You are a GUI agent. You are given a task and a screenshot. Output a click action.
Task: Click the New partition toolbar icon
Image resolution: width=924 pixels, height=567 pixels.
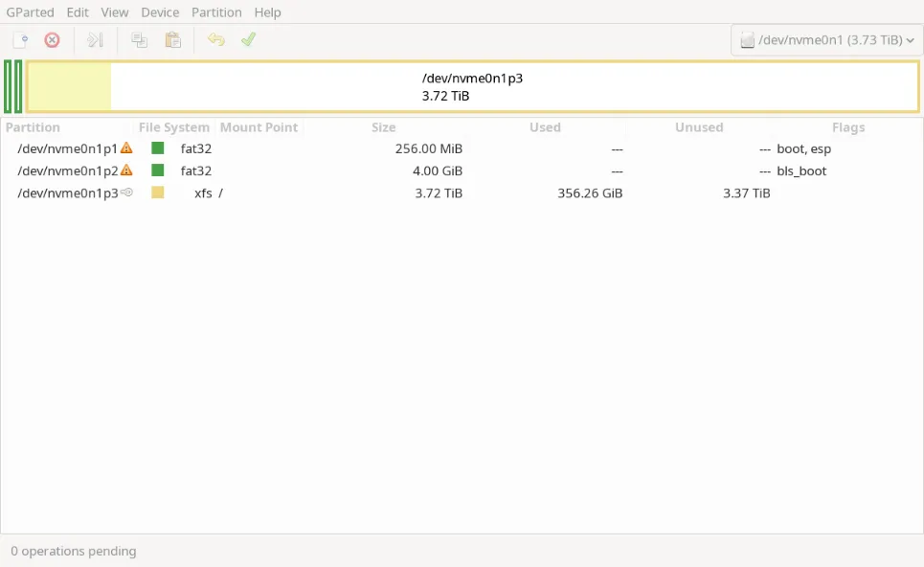[x=20, y=40]
